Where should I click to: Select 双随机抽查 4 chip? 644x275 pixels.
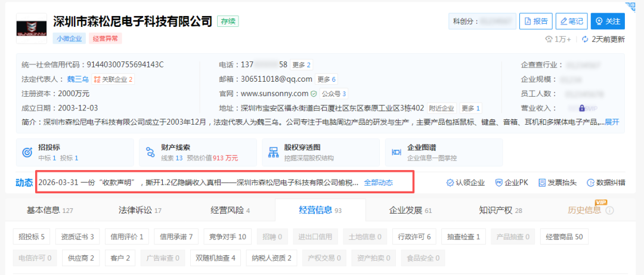[216, 258]
